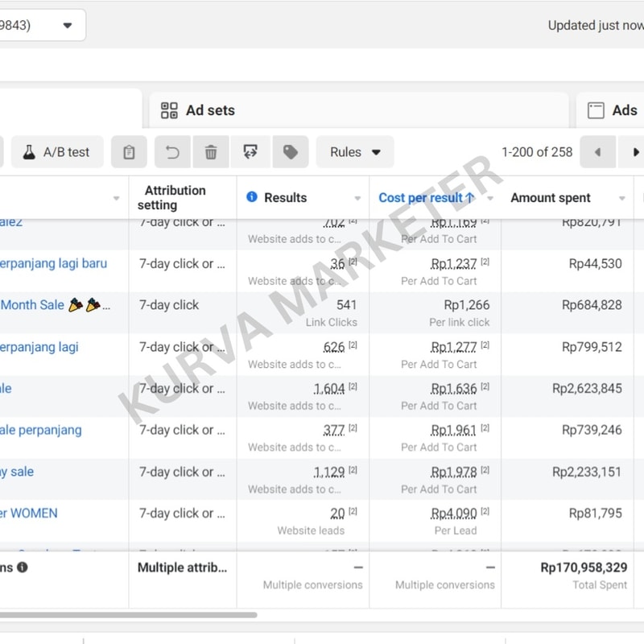This screenshot has height=644, width=644.
Task: Click the Rp739,246 amount spent
Action: 592,430
